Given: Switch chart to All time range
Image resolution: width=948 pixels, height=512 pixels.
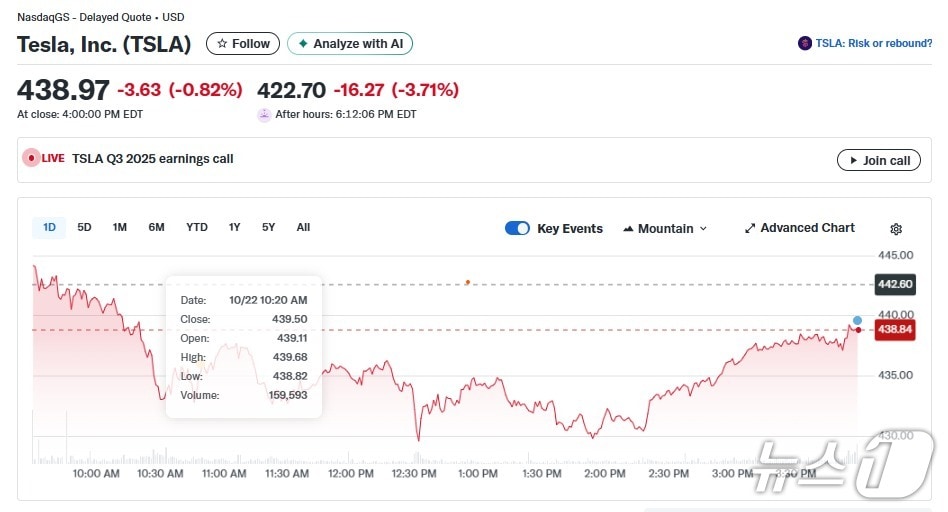Looking at the screenshot, I should point(303,227).
